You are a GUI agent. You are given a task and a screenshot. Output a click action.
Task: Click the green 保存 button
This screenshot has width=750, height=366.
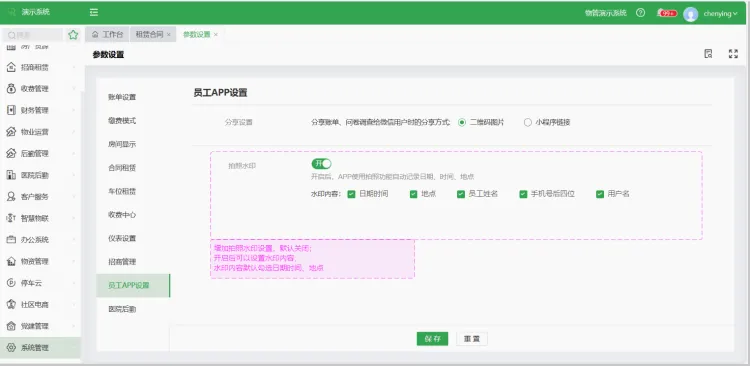click(x=432, y=339)
